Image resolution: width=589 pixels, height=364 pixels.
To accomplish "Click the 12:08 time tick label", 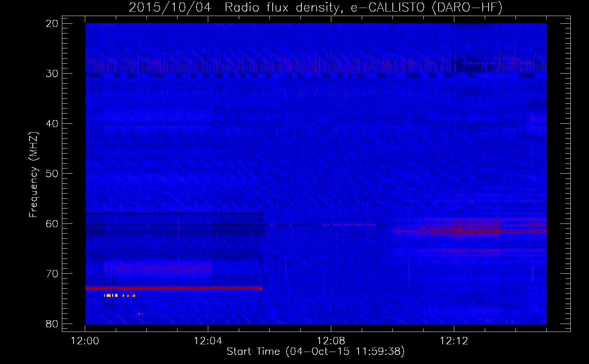I will pyautogui.click(x=331, y=341).
